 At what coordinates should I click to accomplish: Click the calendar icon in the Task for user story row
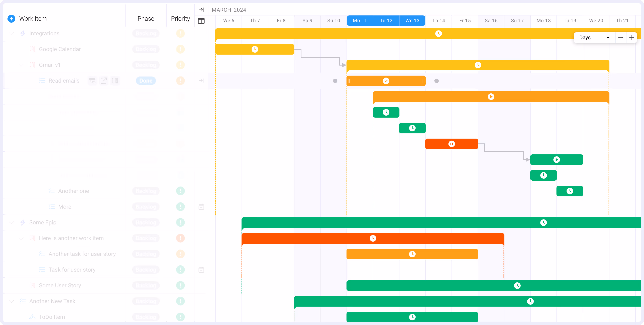[201, 270]
